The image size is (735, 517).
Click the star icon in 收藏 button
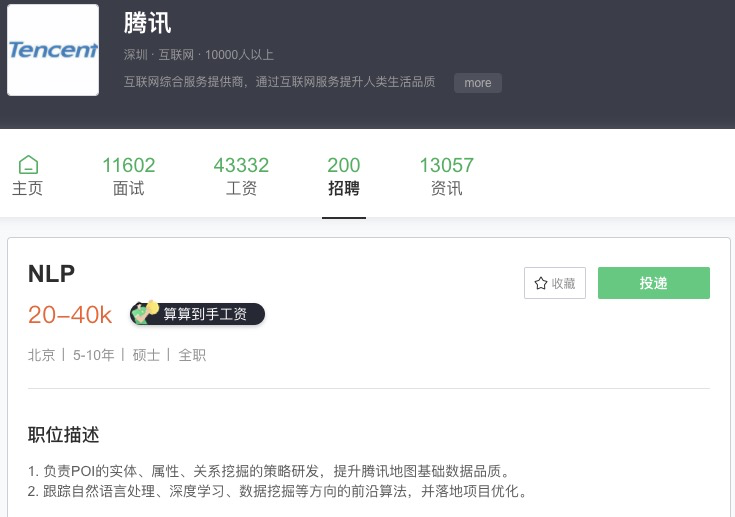point(540,283)
